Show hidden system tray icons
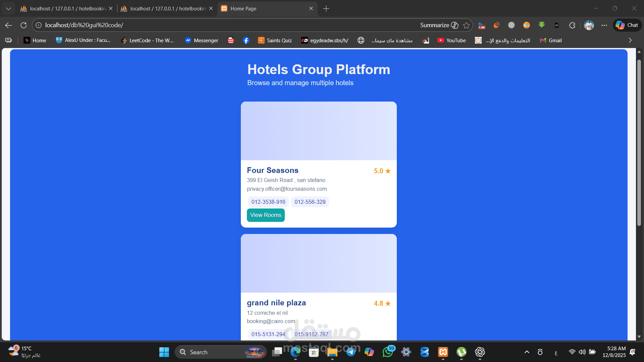Image resolution: width=644 pixels, height=362 pixels. [x=527, y=352]
